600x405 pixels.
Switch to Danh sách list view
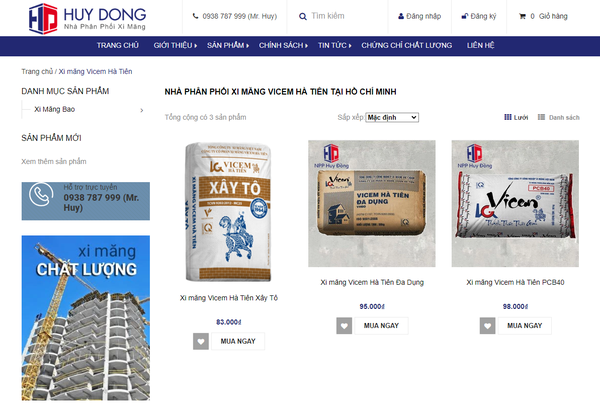click(559, 117)
